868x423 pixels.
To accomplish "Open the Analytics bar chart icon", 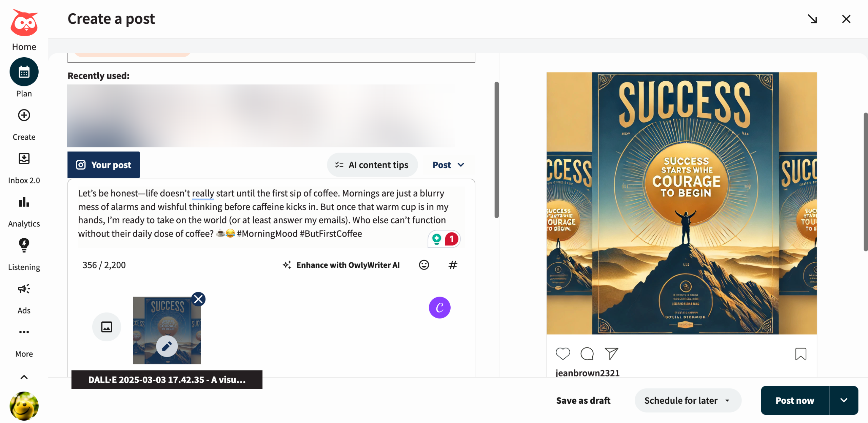I will (x=24, y=202).
